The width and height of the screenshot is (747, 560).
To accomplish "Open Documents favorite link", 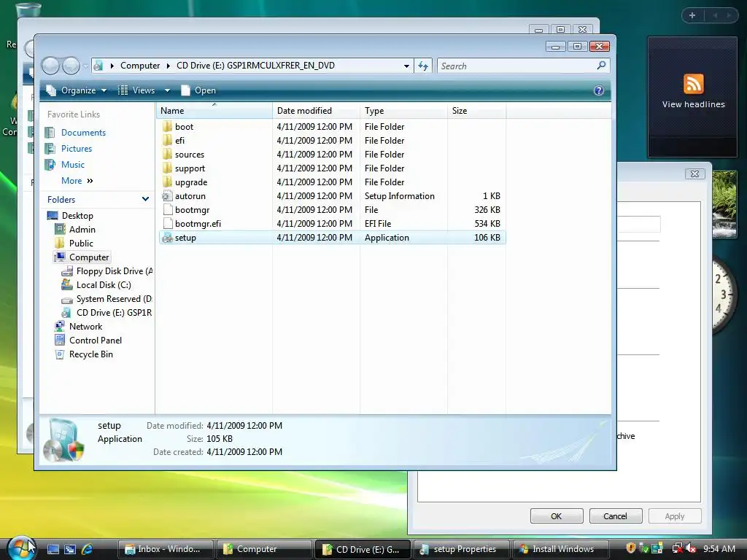I will coord(83,133).
